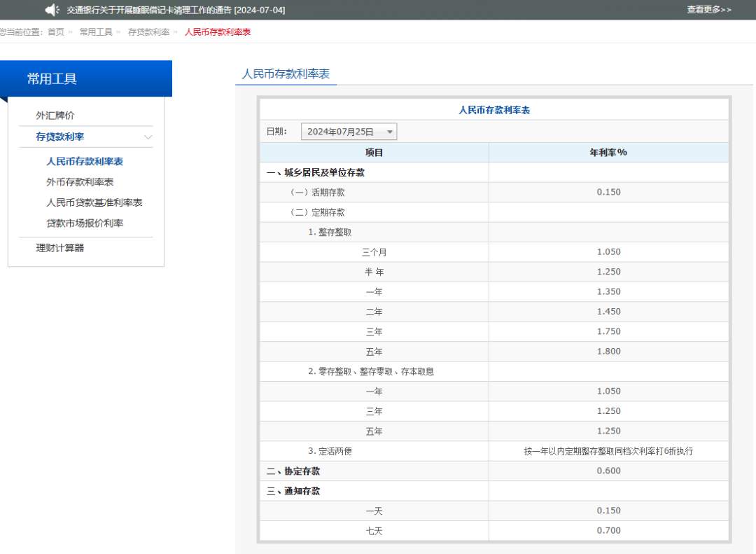Image resolution: width=756 pixels, height=554 pixels.
Task: Click 零存整取 一年 rate 1.050
Action: point(609,392)
